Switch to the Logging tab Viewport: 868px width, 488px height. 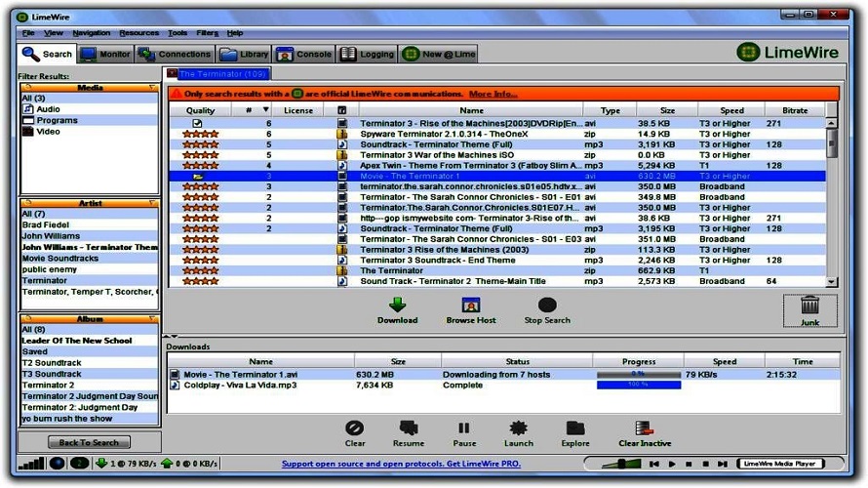(367, 54)
